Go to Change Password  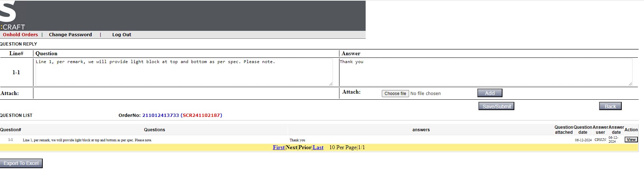click(x=70, y=35)
